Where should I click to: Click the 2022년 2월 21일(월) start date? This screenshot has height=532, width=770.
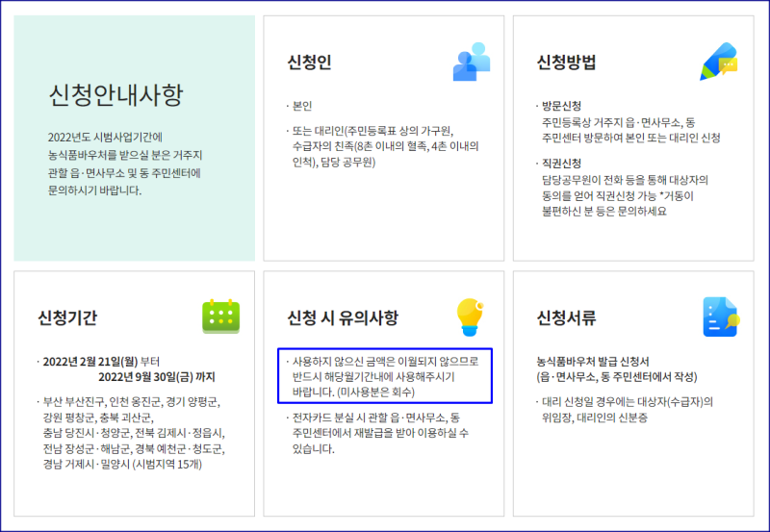click(90, 362)
